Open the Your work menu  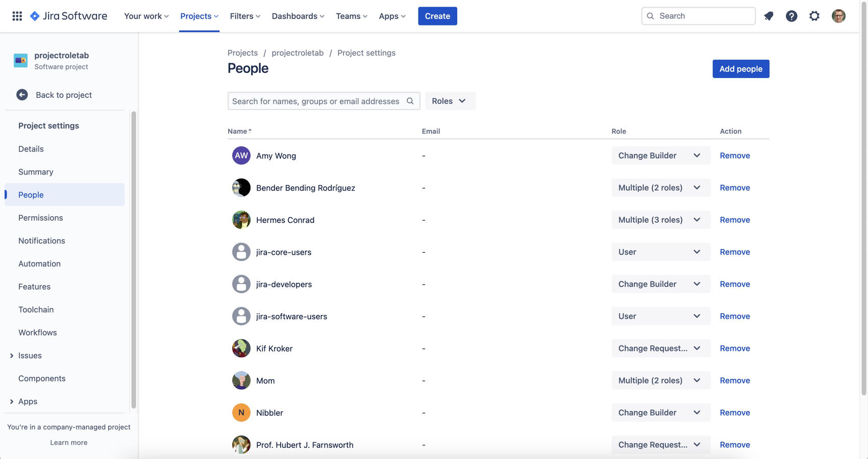146,16
